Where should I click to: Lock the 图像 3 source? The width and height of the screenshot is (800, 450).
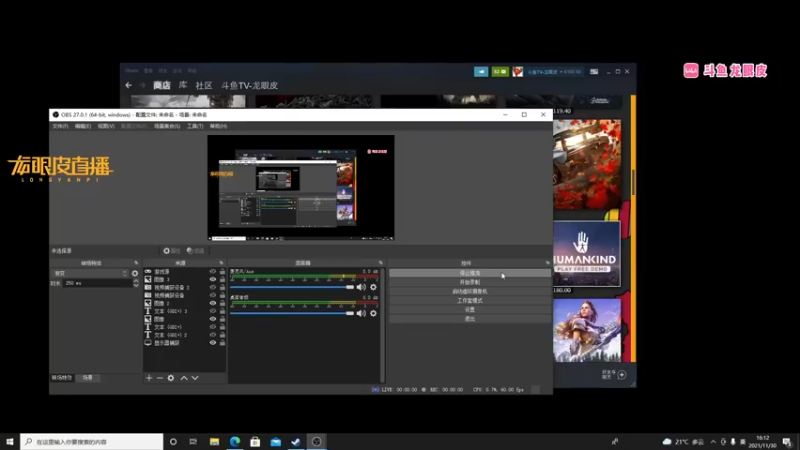222,280
